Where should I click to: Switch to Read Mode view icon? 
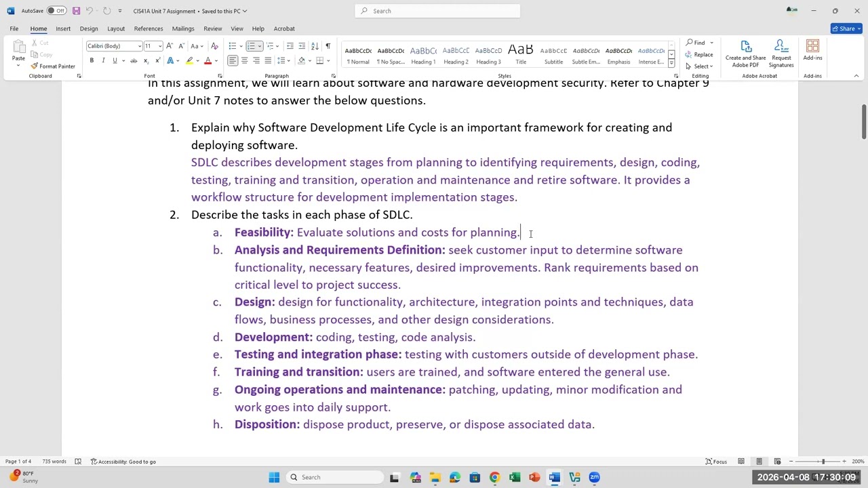coord(741,462)
